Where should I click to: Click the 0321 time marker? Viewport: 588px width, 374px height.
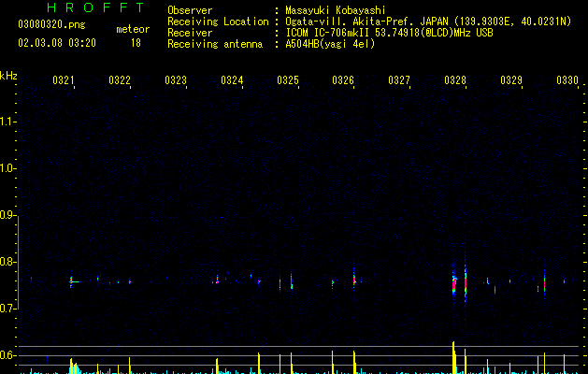tap(64, 80)
